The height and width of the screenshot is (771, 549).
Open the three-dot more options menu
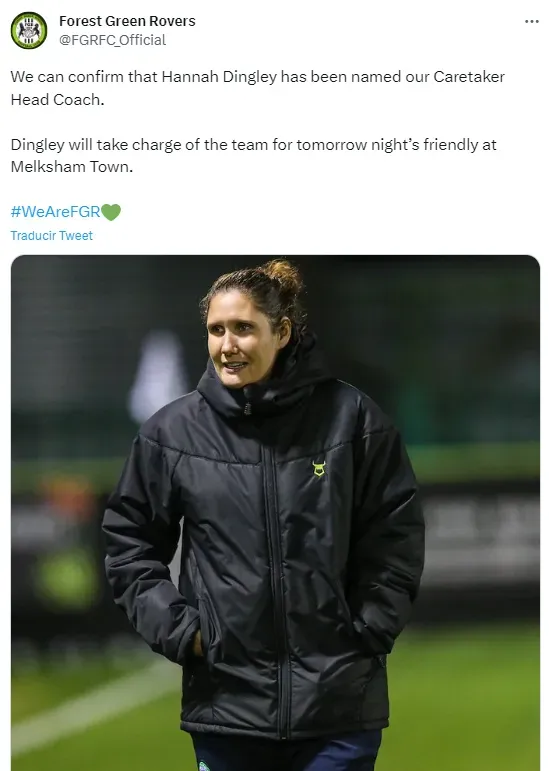pos(531,22)
